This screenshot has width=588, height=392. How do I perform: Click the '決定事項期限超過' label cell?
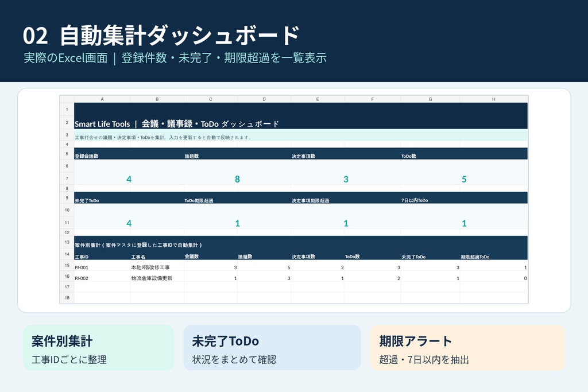tap(311, 200)
